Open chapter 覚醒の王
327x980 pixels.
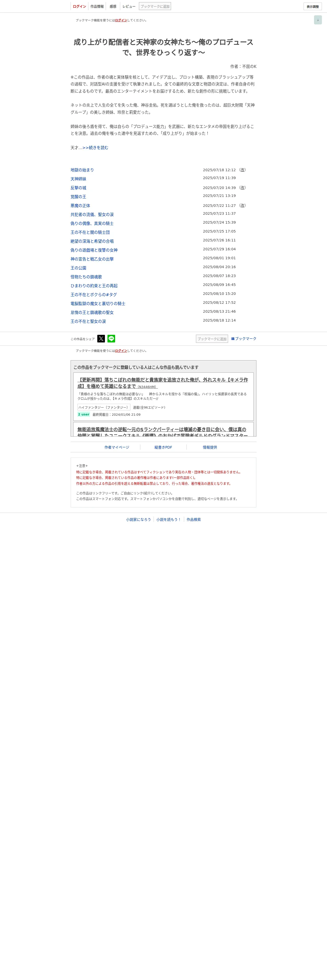click(x=78, y=197)
